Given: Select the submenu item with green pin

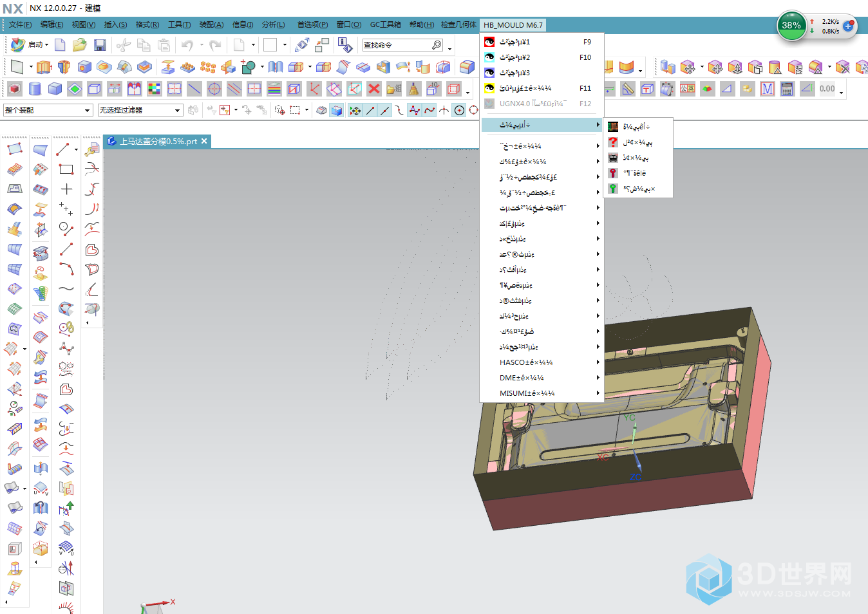Looking at the screenshot, I should pos(638,189).
